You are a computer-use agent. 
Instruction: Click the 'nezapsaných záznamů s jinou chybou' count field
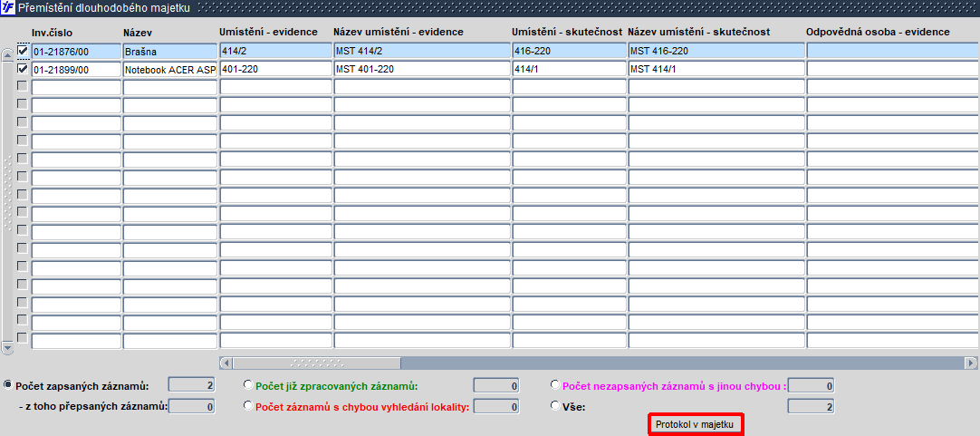click(x=811, y=385)
